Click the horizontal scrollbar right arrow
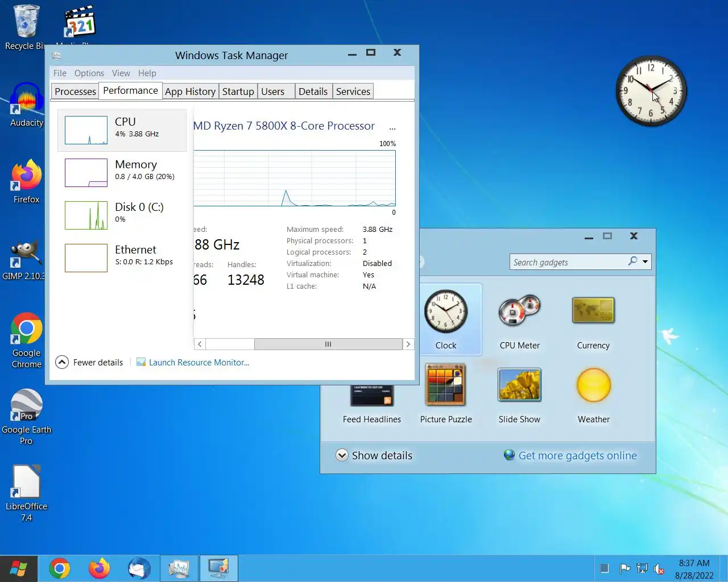 (408, 344)
